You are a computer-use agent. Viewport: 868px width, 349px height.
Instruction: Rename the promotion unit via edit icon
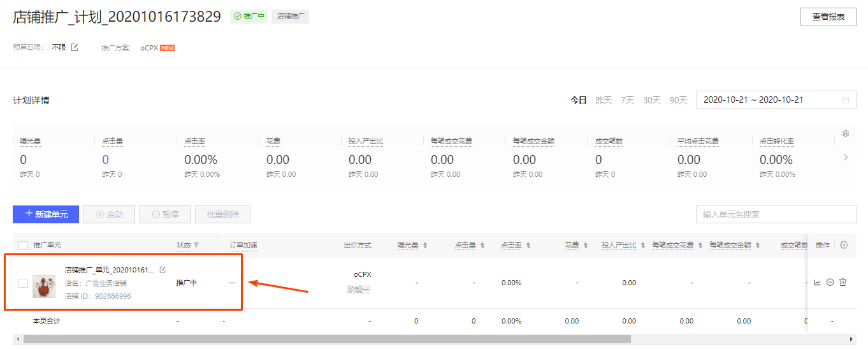(x=163, y=270)
